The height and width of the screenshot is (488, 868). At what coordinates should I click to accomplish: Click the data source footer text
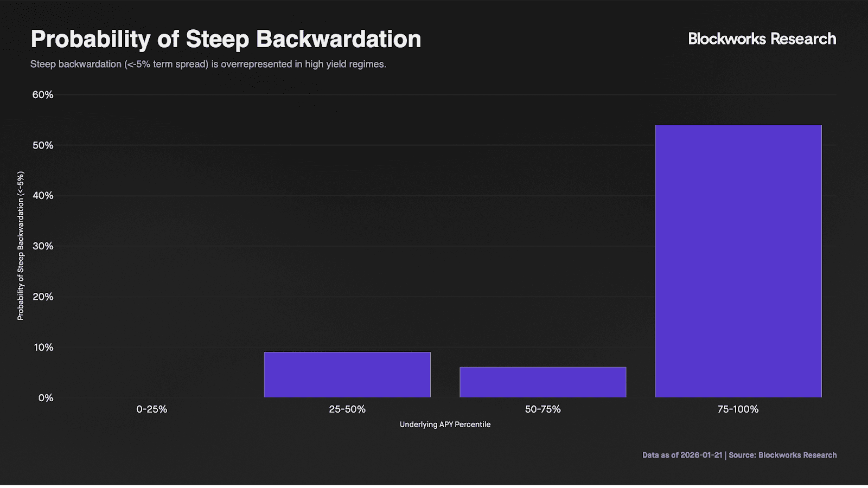pos(739,455)
